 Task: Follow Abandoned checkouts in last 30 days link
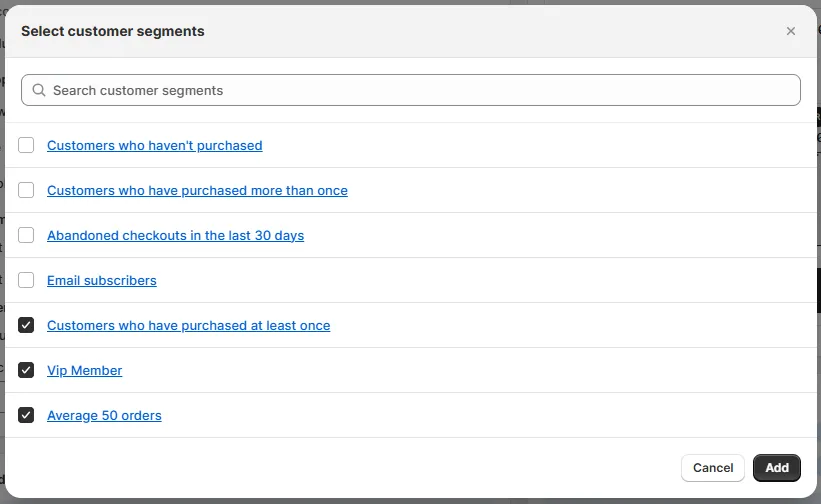tap(175, 235)
